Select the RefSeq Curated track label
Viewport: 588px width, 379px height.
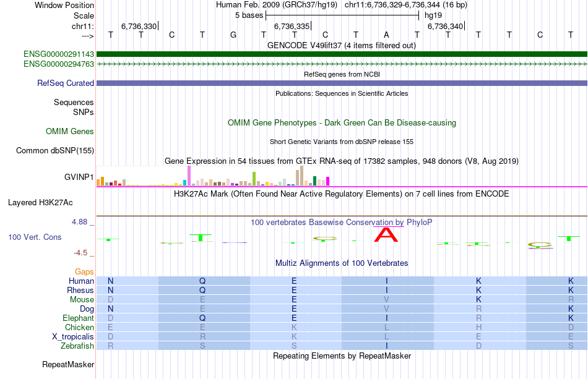pyautogui.click(x=65, y=83)
